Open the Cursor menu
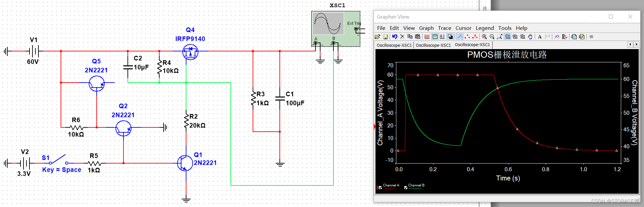 coord(464,28)
